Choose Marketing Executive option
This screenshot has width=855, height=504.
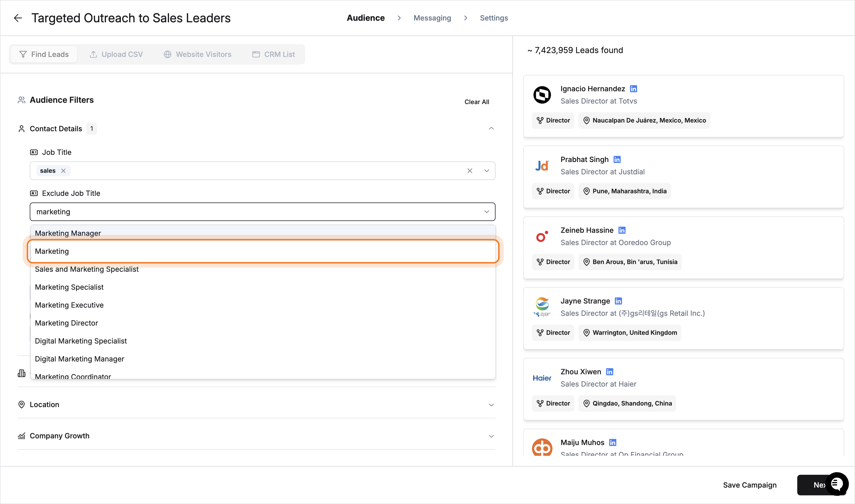(x=263, y=305)
